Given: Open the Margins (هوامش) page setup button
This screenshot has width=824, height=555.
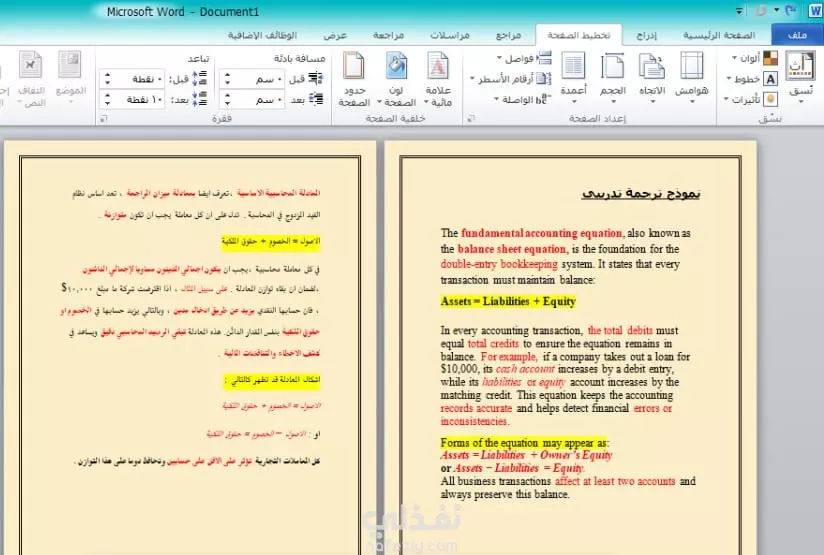Looking at the screenshot, I should click(x=692, y=76).
